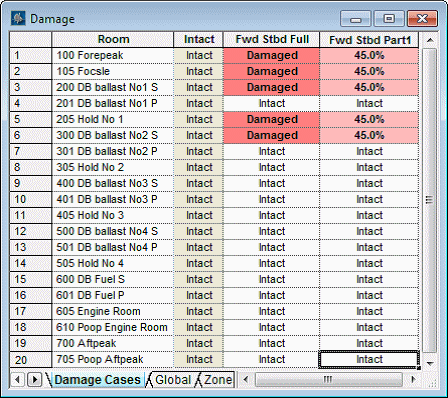The height and width of the screenshot is (398, 448).
Task: Close the Damage window
Action: (x=422, y=19)
